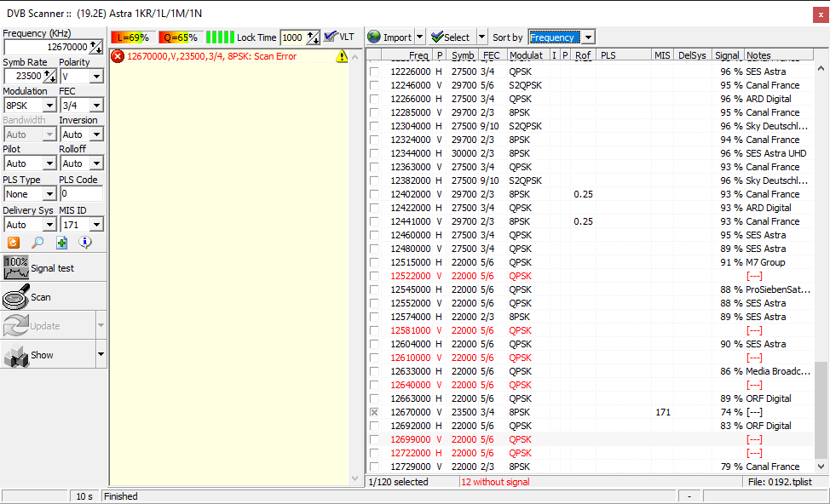
Task: Click the green checkmark Select icon
Action: [437, 37]
